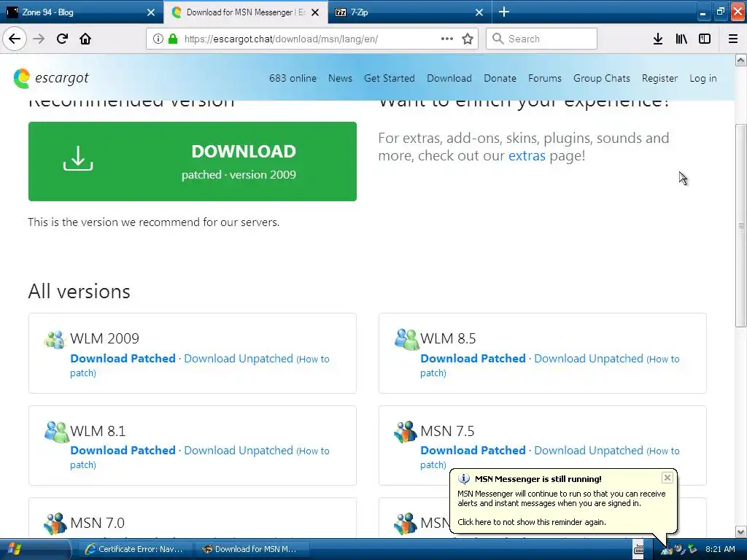Click here to not show reminder again
Viewport: 747px width, 560px height.
[532, 522]
